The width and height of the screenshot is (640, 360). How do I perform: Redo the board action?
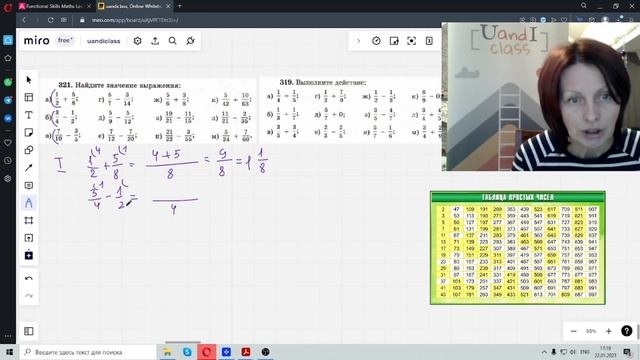29,296
